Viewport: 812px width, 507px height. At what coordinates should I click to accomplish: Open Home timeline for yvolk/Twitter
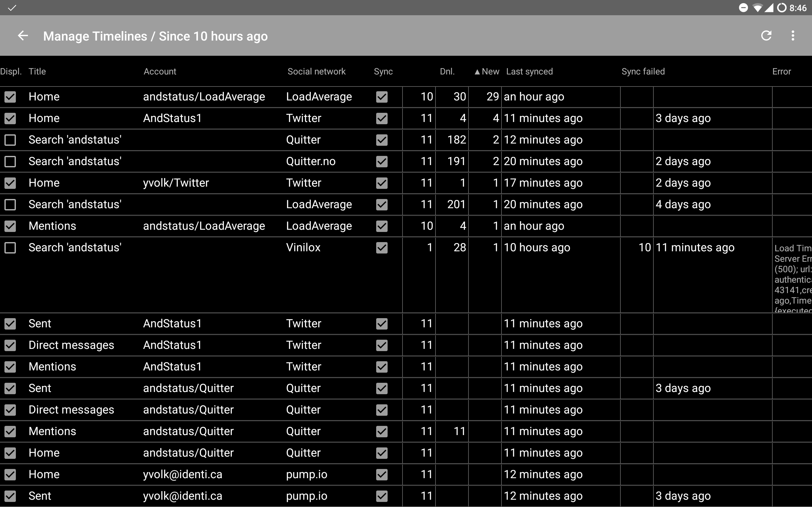[x=44, y=183]
